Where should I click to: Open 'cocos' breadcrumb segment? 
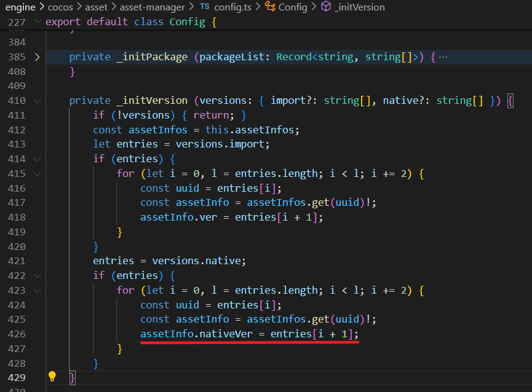(x=60, y=7)
